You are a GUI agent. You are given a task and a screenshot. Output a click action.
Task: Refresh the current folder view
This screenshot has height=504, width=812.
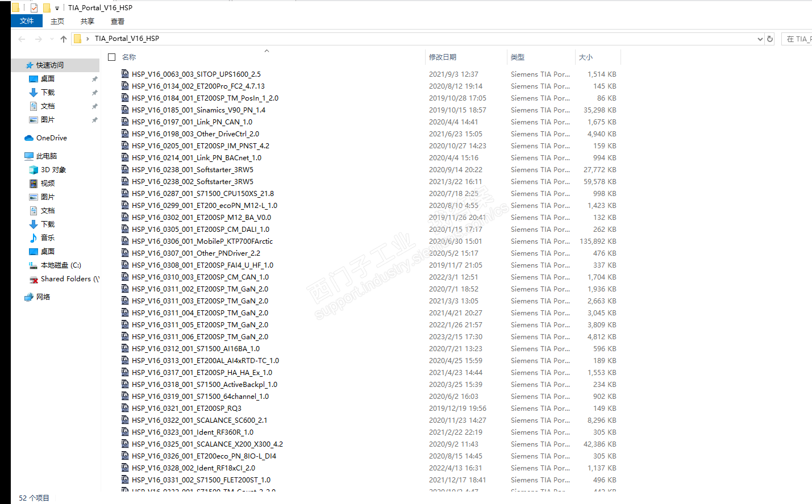pyautogui.click(x=770, y=39)
